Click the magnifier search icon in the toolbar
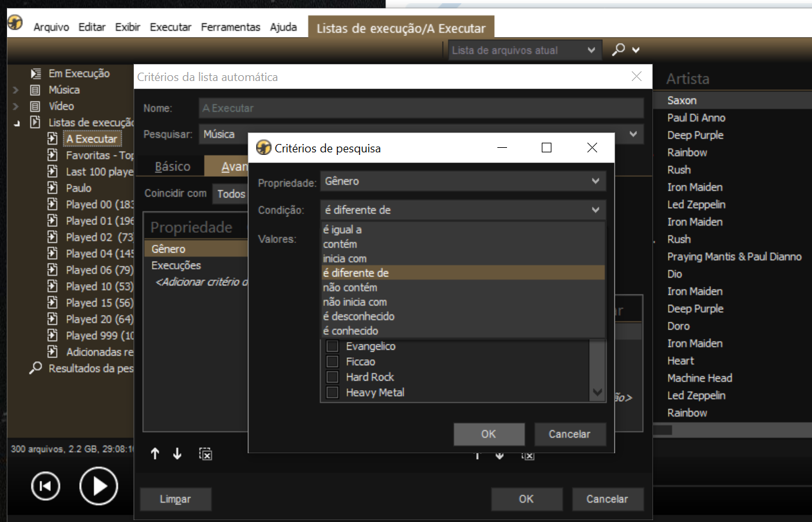 tap(618, 50)
